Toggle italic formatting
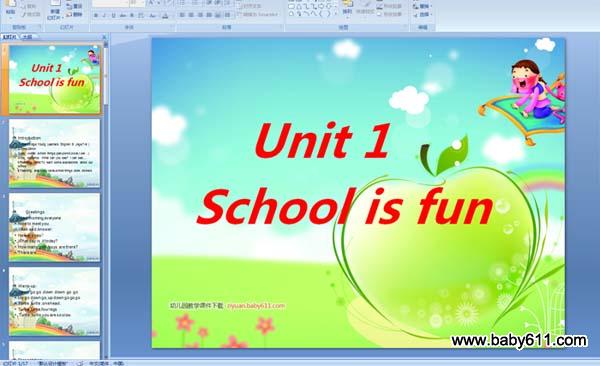This screenshot has height=366, width=600. tap(104, 15)
